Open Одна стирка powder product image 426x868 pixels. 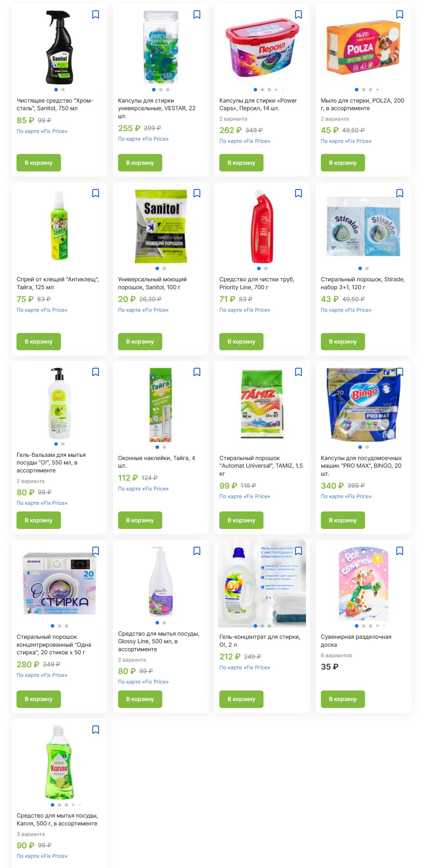pyautogui.click(x=59, y=584)
